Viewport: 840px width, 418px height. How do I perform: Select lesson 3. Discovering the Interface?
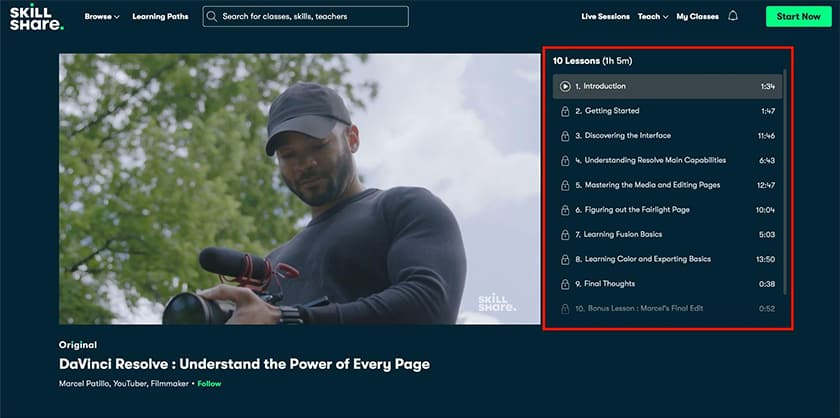667,136
